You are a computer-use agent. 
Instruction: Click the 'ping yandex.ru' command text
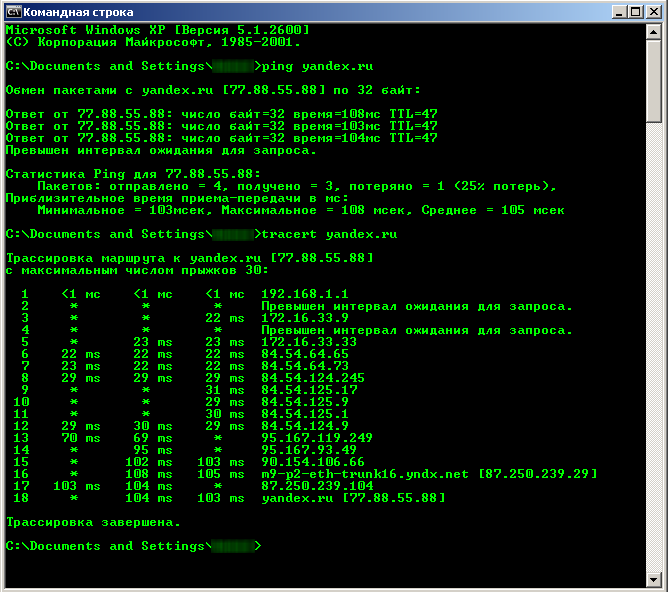(317, 66)
